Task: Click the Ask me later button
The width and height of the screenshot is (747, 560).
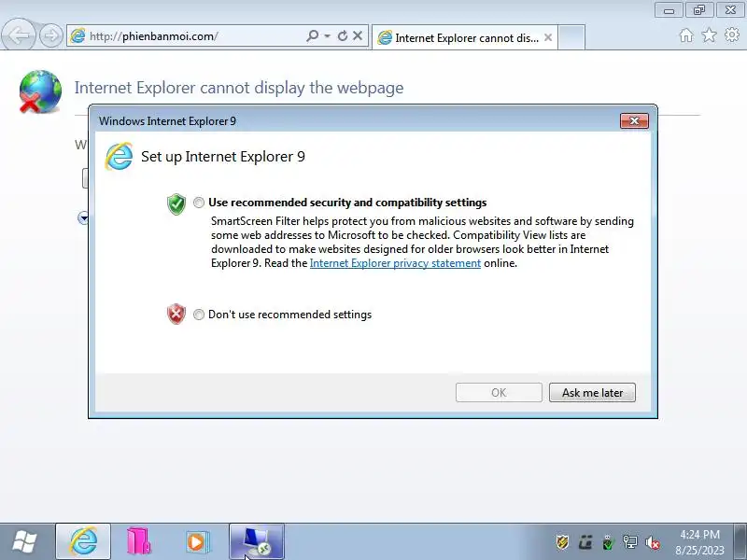Action: click(592, 392)
